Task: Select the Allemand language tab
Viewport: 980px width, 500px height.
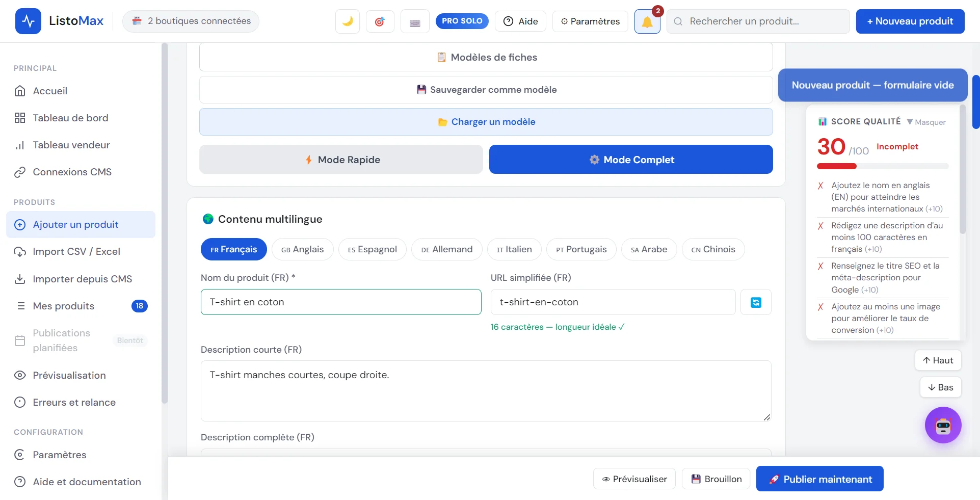Action: 446,249
